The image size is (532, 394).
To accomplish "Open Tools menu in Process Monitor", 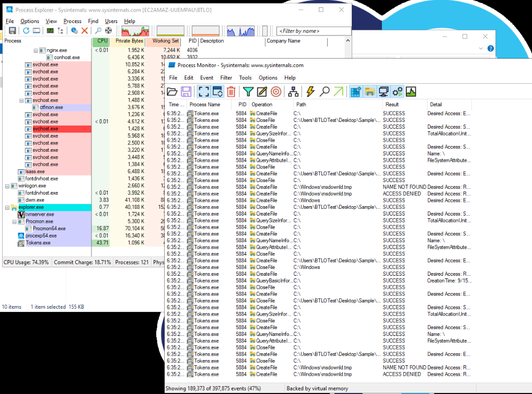I will [245, 78].
